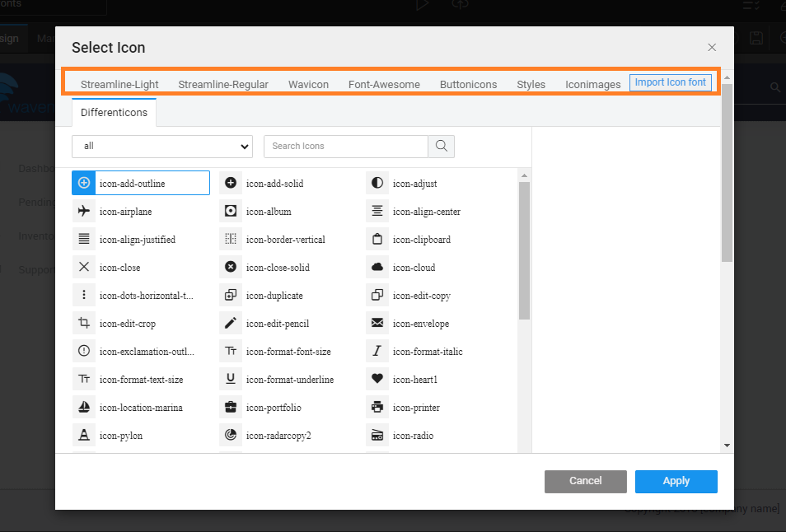
Task: Switch to the Wavicon tab
Action: tap(308, 84)
